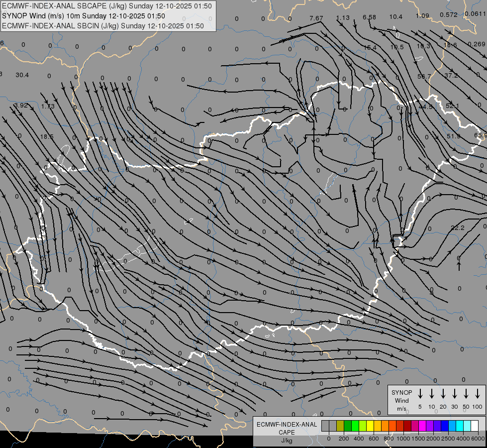Click the SYNOP Wind m/s legend label
Viewport: 487px width, 448px height.
point(401,400)
